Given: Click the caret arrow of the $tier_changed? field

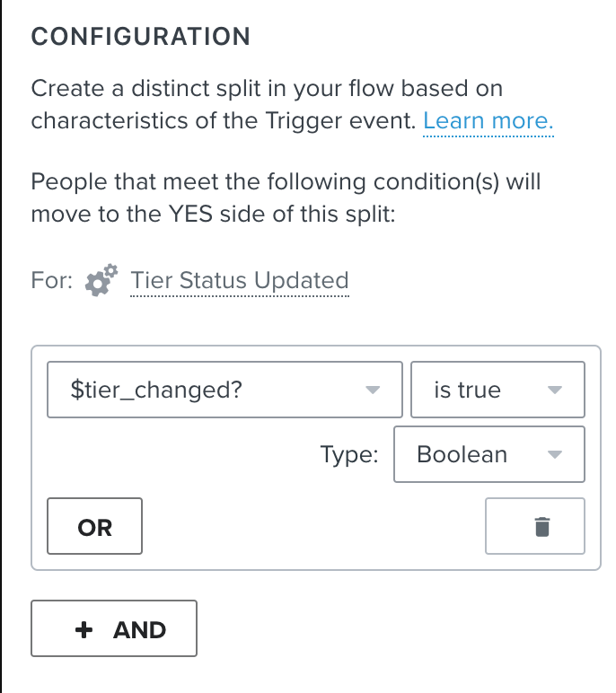Looking at the screenshot, I should [373, 390].
